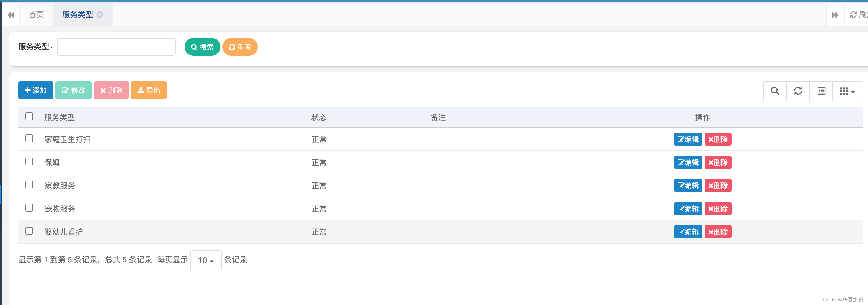Click the green 搜索 search button

(x=202, y=47)
